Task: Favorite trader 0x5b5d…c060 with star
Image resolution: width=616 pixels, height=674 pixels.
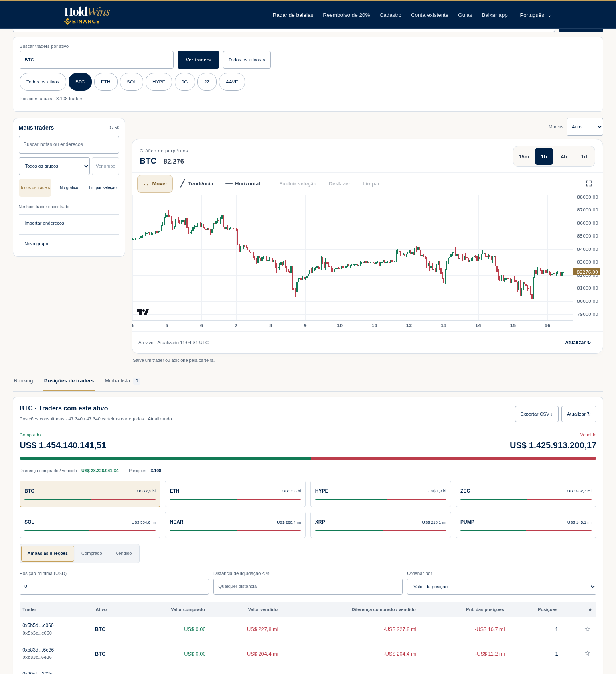Action: [587, 629]
